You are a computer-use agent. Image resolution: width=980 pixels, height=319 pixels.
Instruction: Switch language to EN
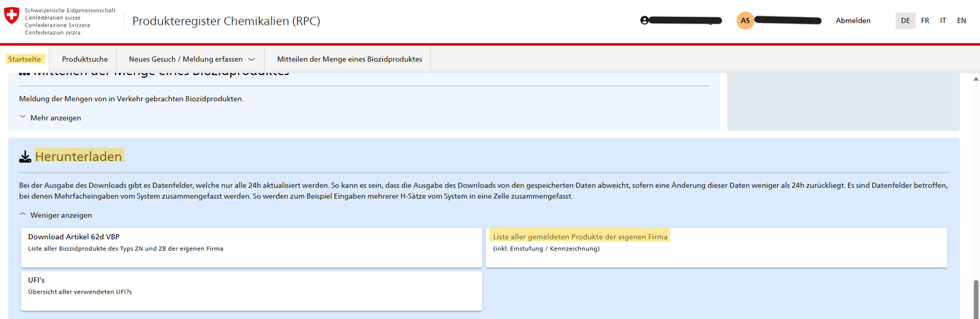[961, 20]
